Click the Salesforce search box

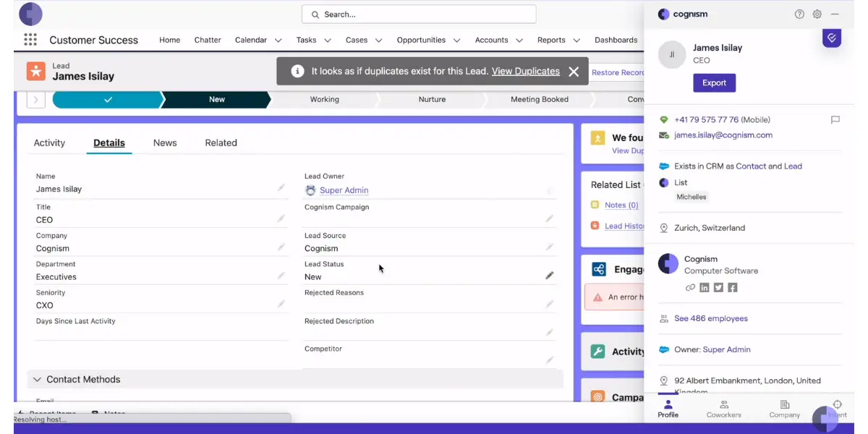[419, 14]
